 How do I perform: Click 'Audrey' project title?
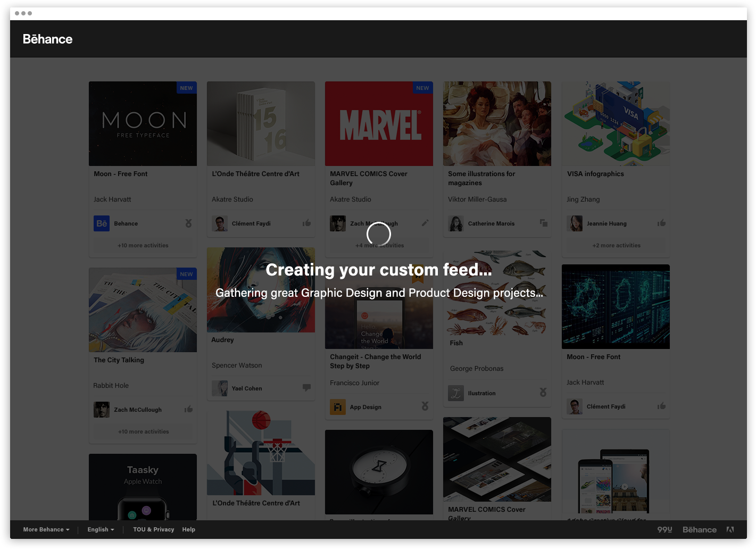point(222,340)
